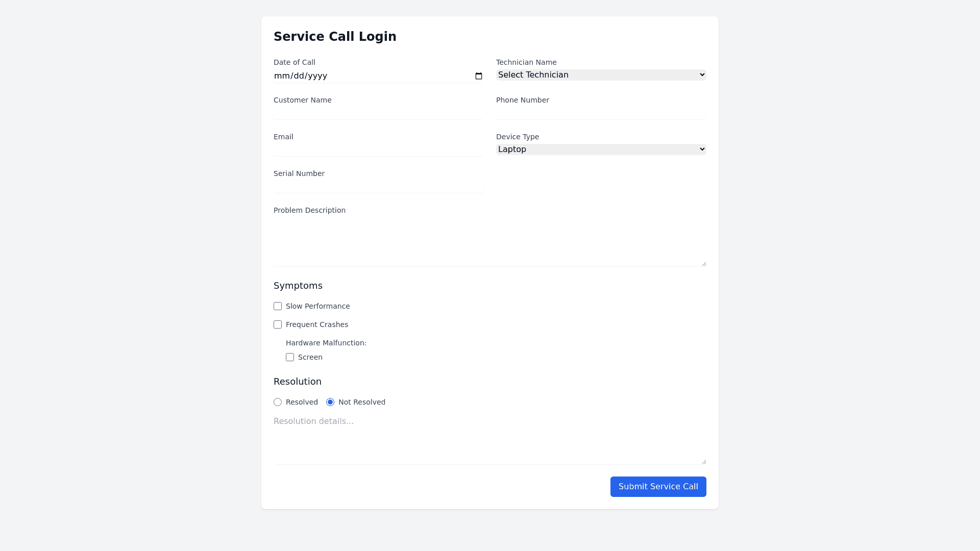
Task: Click into the Phone Number field
Action: (x=601, y=113)
